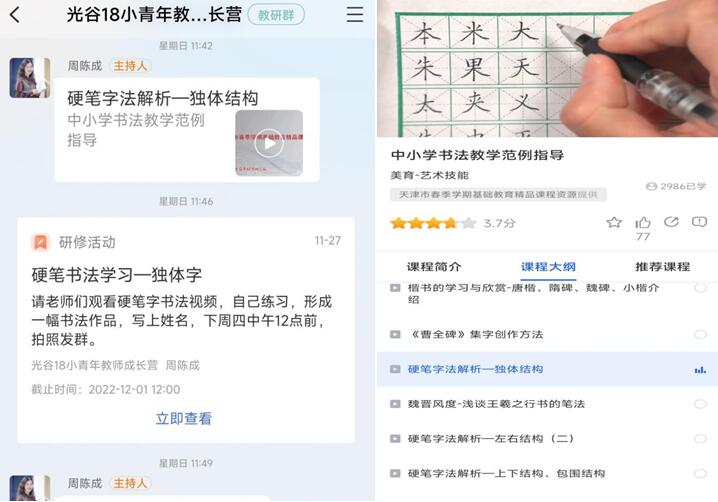Switch to 课程简介 tab
Image resolution: width=718 pixels, height=502 pixels.
[x=434, y=267]
